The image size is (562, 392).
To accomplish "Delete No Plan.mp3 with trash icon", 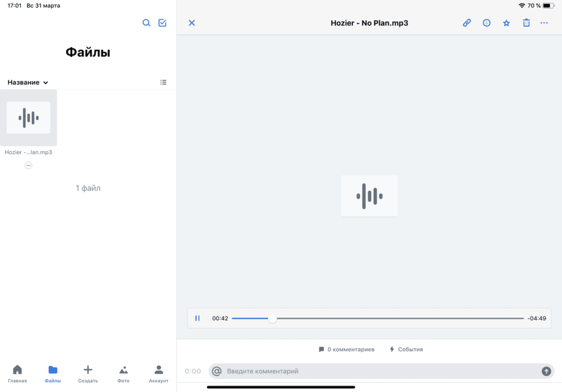I will point(526,23).
